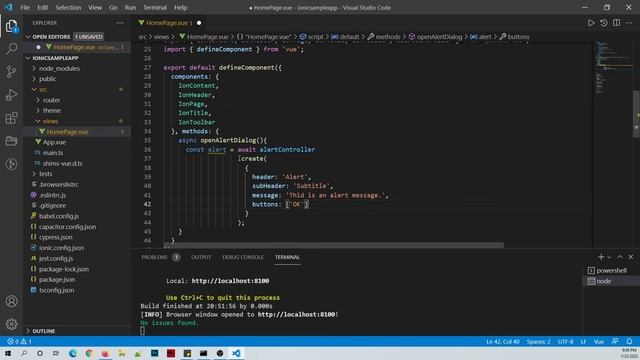Click feedback icon in status bar
The image size is (640, 360).
(615, 341)
